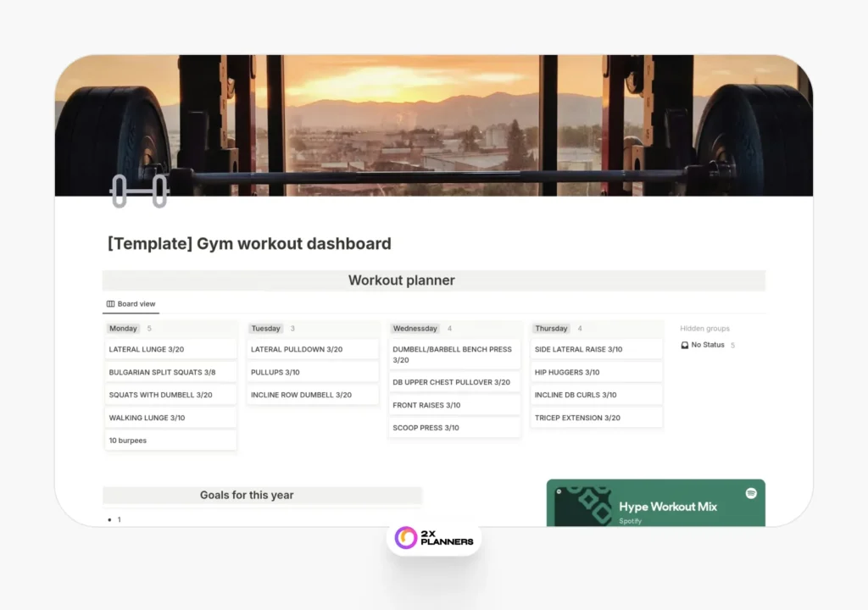Select the Tuesday column header
868x610 pixels.
265,329
